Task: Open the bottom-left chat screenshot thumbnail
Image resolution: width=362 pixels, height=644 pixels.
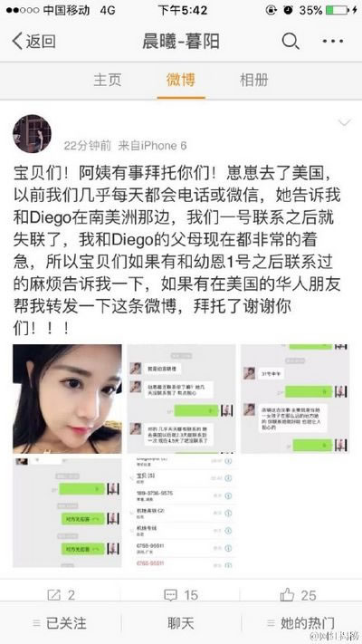Action: click(67, 513)
